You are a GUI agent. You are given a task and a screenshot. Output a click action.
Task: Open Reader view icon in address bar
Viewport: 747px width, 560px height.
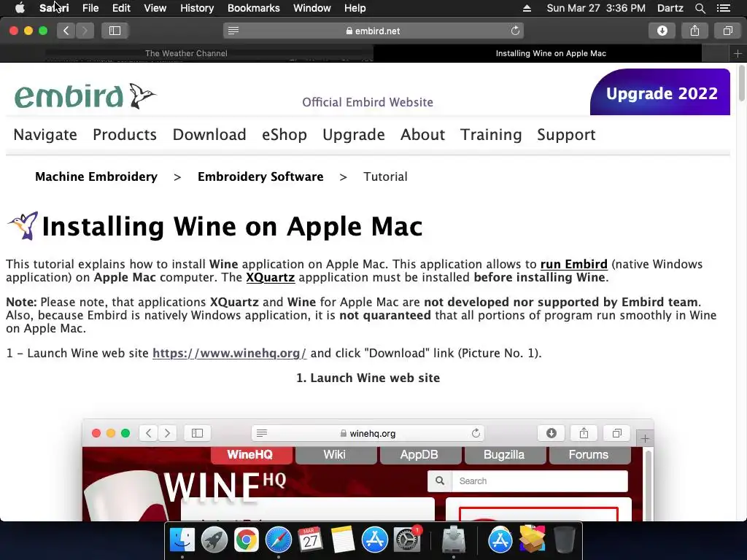pos(233,31)
